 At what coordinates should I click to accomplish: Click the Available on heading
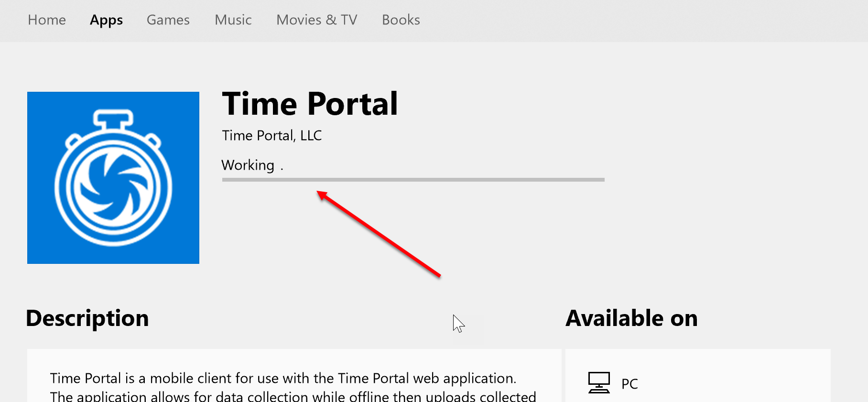632,318
